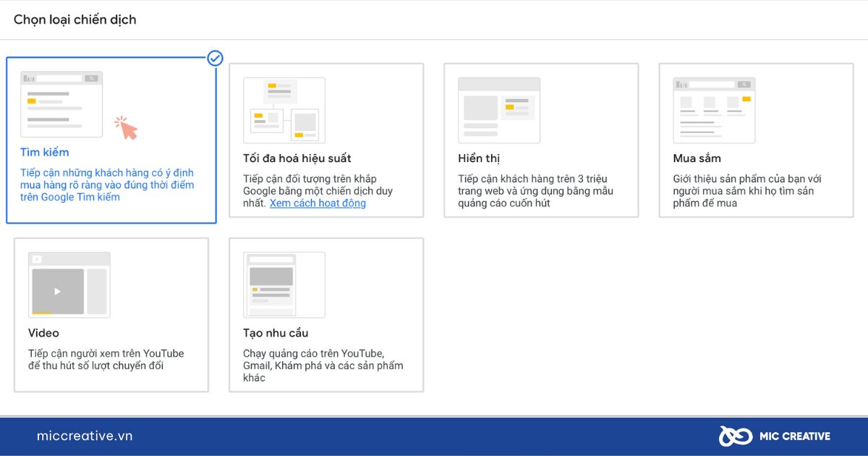Pick the Video campaign option title

coord(43,333)
